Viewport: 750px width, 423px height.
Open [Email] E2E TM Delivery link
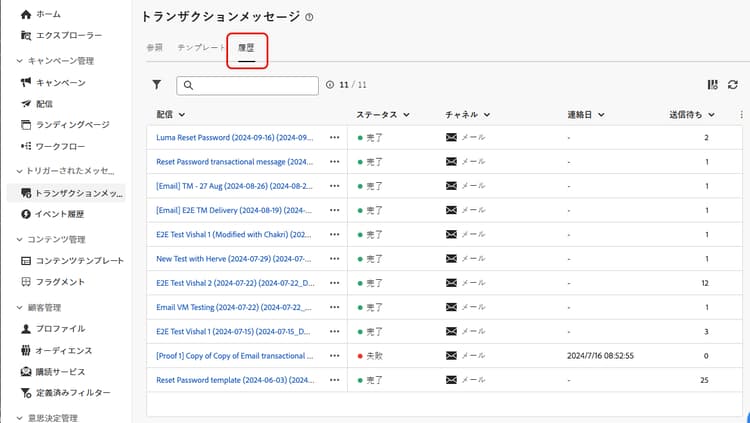click(234, 210)
